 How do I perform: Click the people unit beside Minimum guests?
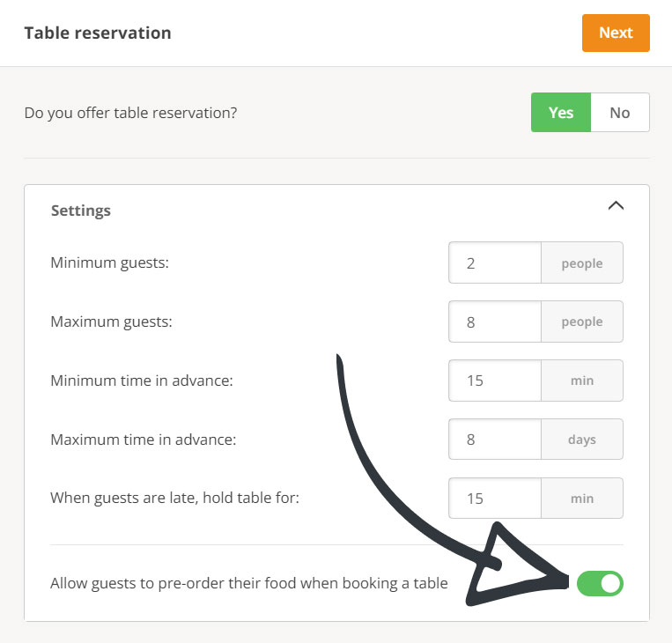(x=582, y=263)
